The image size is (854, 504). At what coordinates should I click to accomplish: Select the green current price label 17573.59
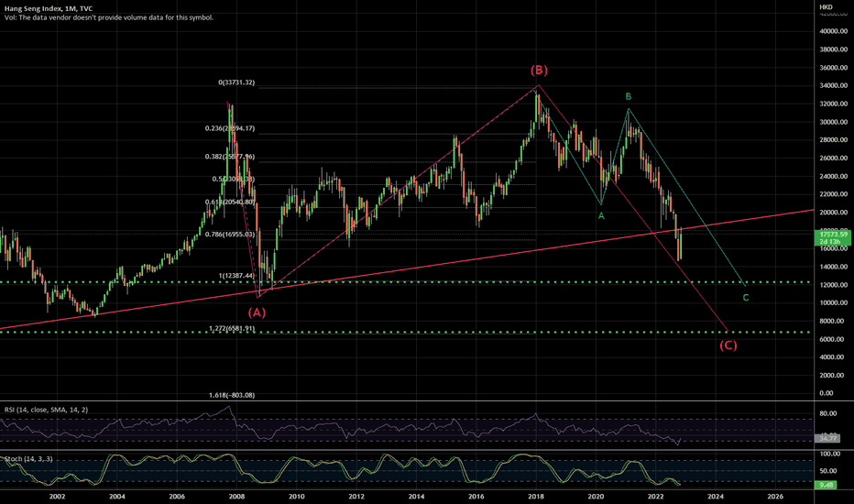point(832,235)
